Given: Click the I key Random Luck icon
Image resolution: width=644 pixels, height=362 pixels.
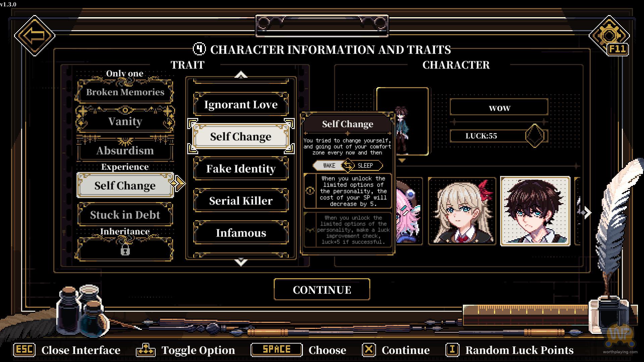Looking at the screenshot, I should [x=452, y=350].
